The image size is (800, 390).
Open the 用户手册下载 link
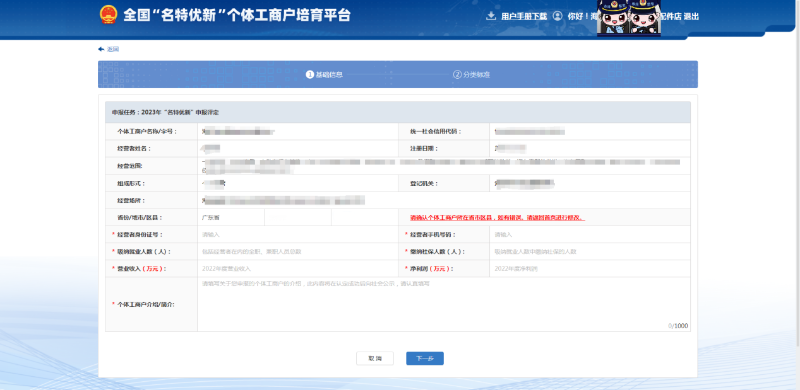click(x=524, y=16)
